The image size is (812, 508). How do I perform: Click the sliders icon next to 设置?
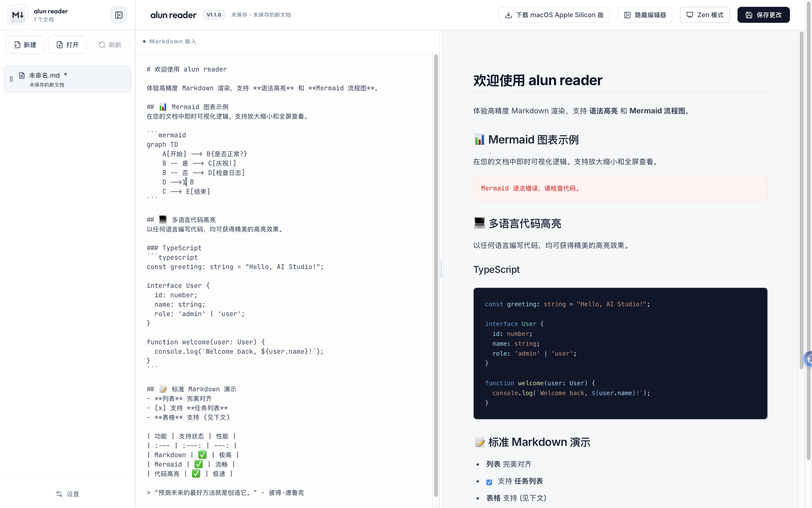click(x=59, y=494)
